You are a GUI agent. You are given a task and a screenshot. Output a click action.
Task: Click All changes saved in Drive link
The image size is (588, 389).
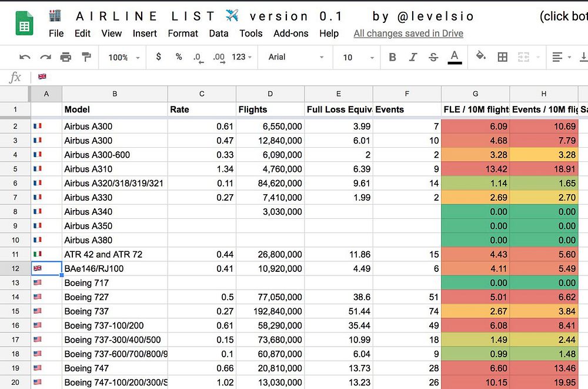(409, 34)
